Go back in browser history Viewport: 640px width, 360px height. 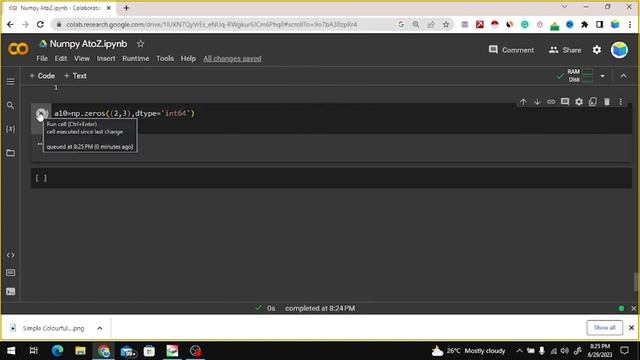pos(11,24)
